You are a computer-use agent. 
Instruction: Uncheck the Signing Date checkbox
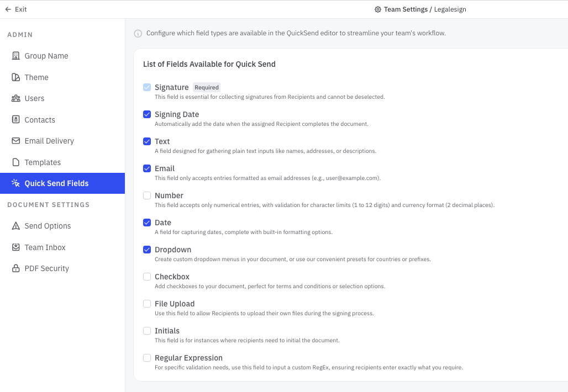[x=147, y=114]
